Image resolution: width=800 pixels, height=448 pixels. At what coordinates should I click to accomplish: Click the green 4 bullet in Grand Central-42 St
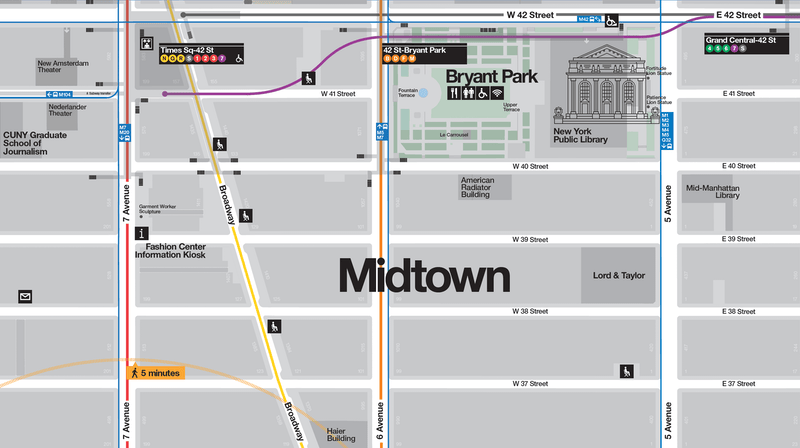pyautogui.click(x=709, y=49)
